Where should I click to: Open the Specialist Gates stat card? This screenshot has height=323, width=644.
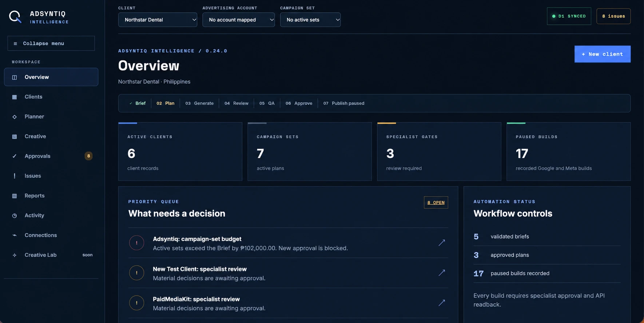[x=439, y=152]
